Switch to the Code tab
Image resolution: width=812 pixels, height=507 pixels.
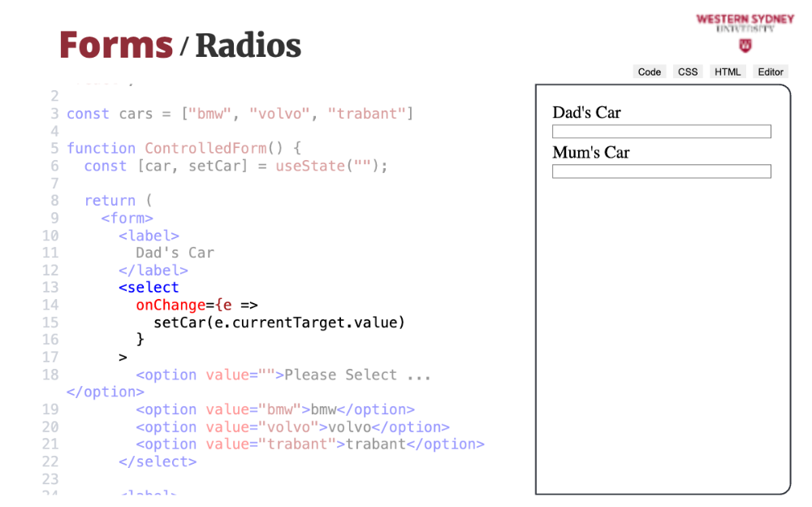(650, 71)
